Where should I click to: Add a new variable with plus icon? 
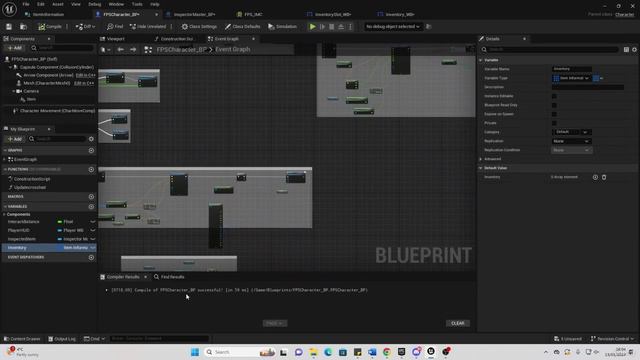91,207
